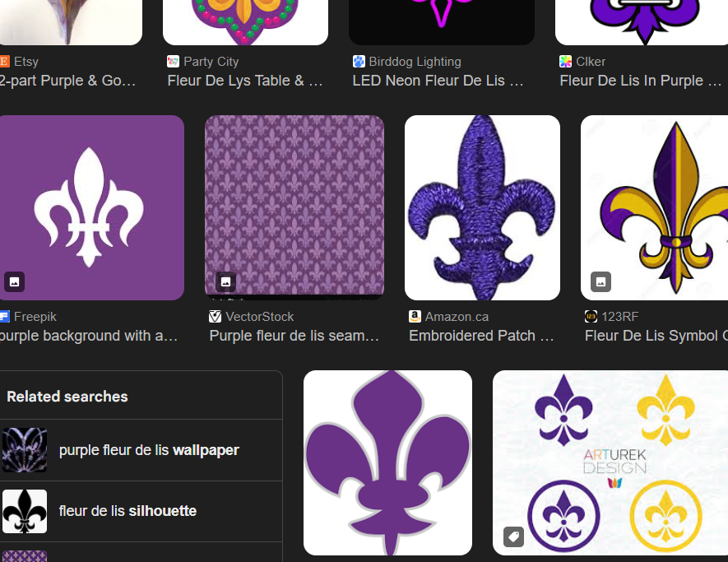Click the Amazon.ca favicon
The image size is (728, 562).
point(415,316)
